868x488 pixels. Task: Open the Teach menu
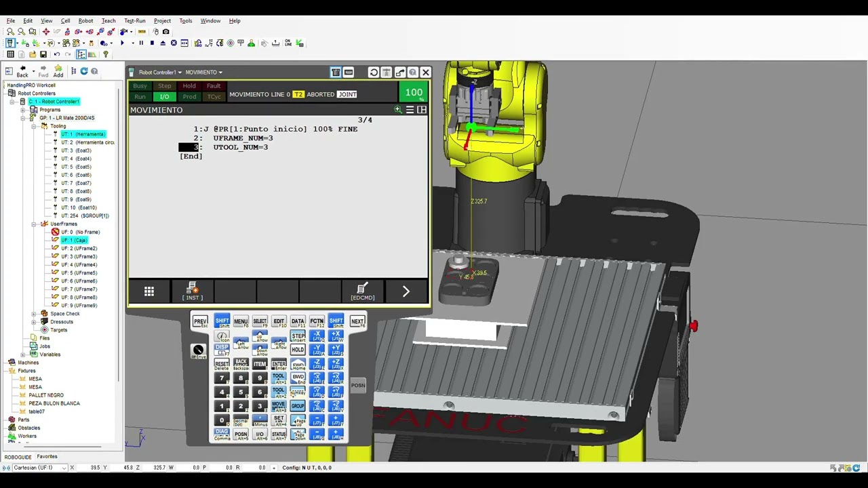(x=108, y=21)
